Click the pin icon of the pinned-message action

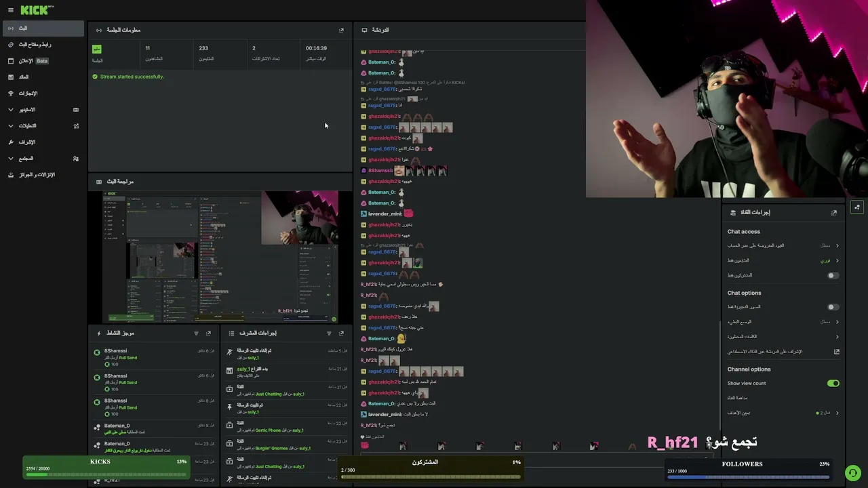pos(230,407)
